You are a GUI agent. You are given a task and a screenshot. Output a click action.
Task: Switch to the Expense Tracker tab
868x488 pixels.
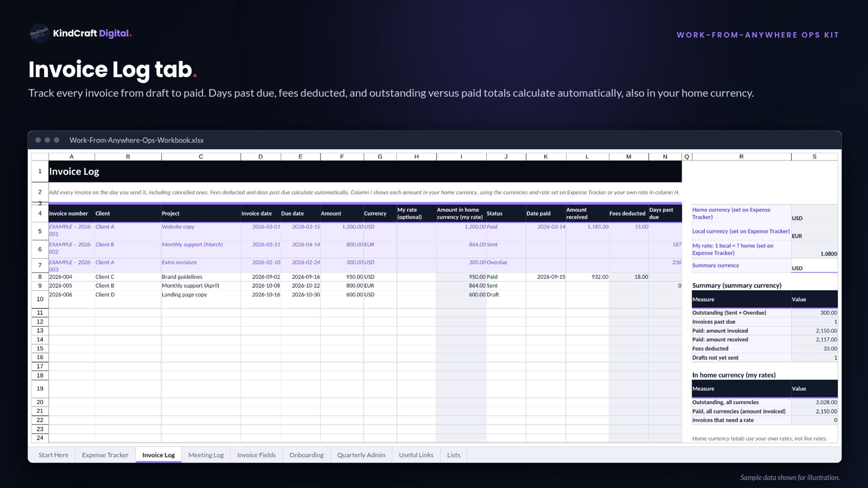pyautogui.click(x=105, y=455)
